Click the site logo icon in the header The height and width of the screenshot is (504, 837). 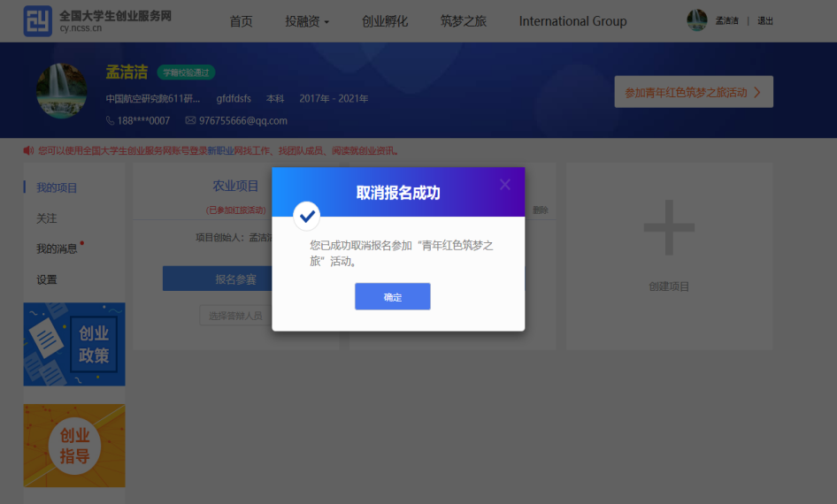pos(37,21)
